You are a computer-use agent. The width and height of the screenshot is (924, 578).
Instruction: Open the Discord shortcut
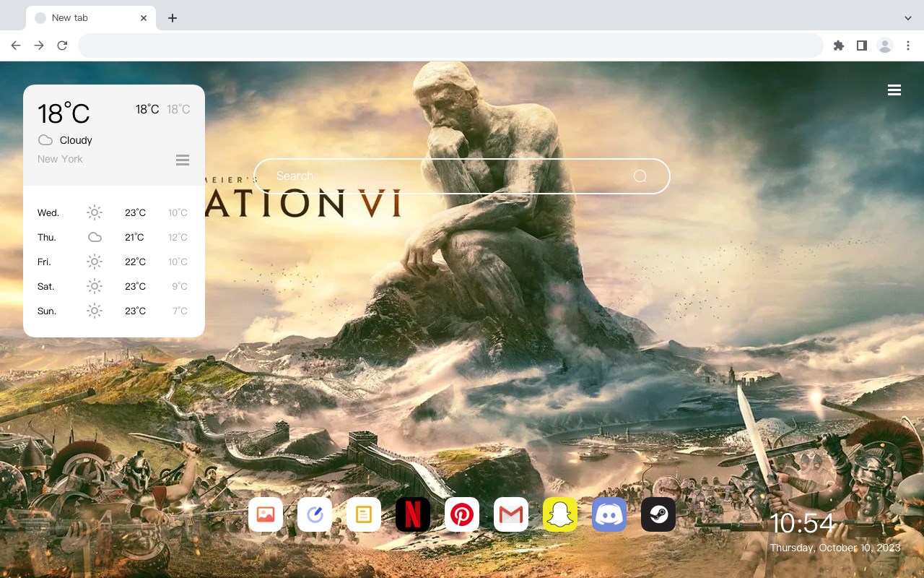pyautogui.click(x=609, y=514)
